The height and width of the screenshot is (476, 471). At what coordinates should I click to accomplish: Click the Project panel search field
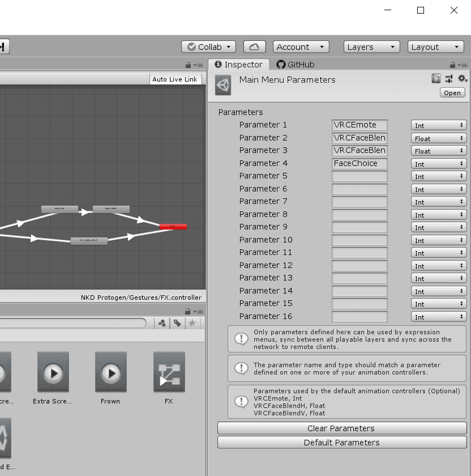73,323
